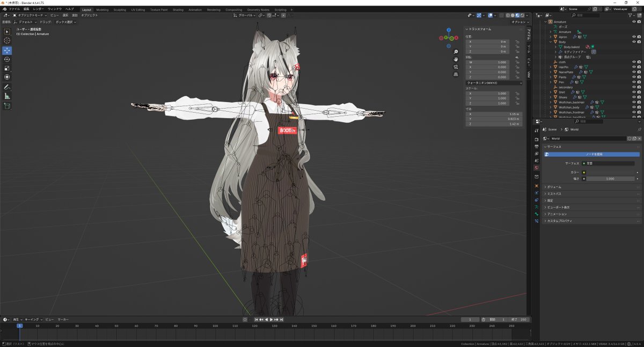The image size is (644, 347).
Task: Switch to the Sculpting workspace tab
Action: tap(120, 10)
